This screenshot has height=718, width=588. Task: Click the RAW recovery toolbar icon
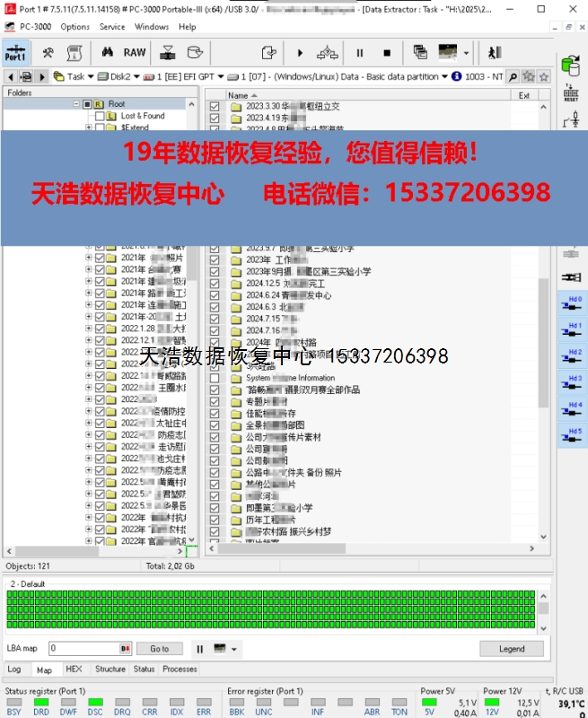pyautogui.click(x=135, y=53)
